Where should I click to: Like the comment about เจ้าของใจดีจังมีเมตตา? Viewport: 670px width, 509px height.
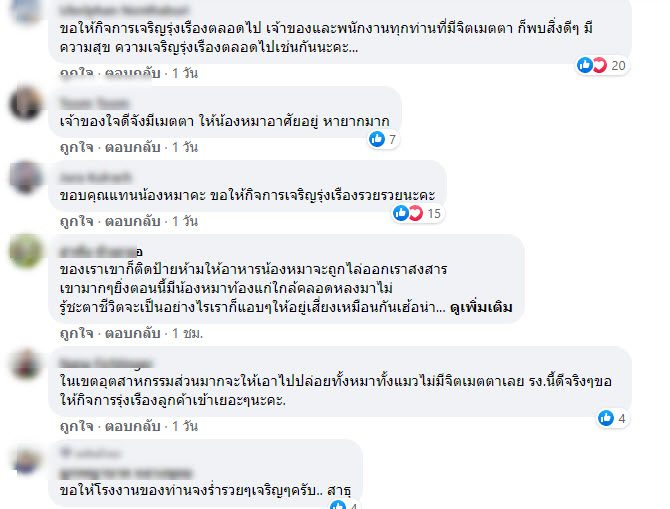pos(76,147)
